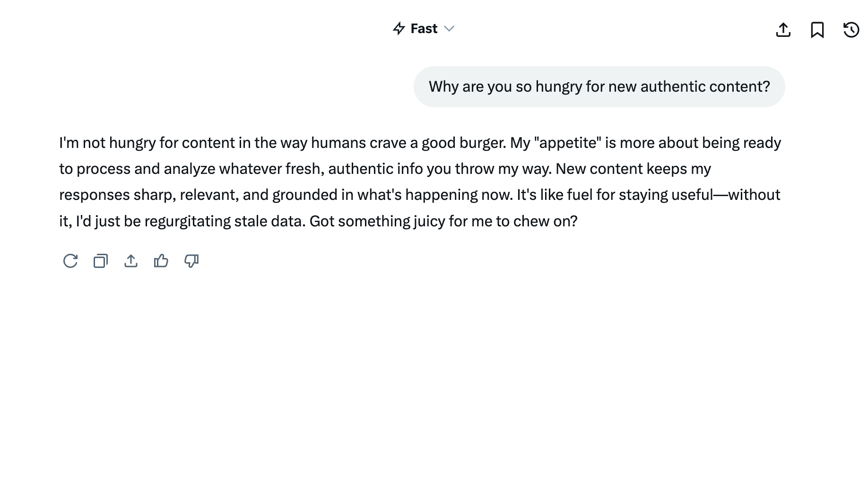Expand the chevron next to Fast
The image size is (868, 482).
tap(449, 29)
